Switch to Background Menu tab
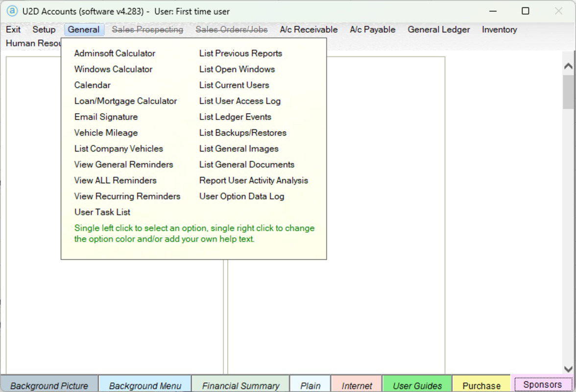This screenshot has width=576, height=392. click(145, 384)
